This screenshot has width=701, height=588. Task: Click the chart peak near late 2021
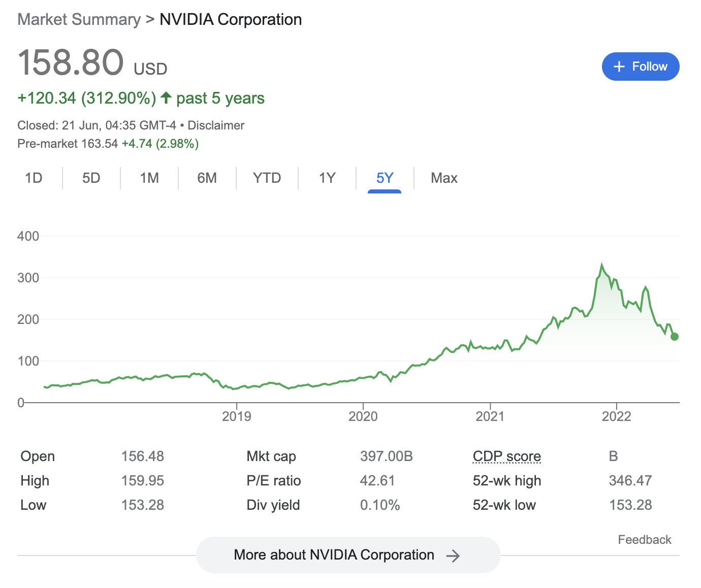pos(602,265)
